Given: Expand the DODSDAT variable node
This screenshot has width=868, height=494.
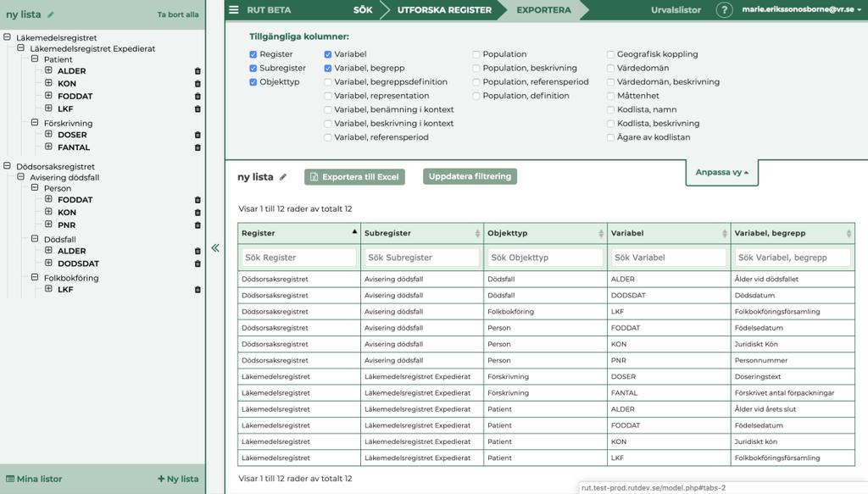Looking at the screenshot, I should (48, 263).
